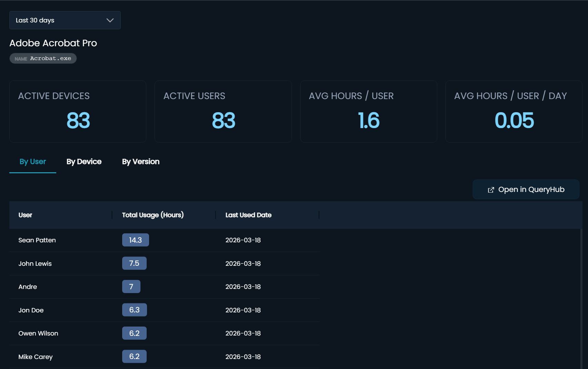The height and width of the screenshot is (369, 588).
Task: Switch to the By Version tab
Action: point(141,162)
